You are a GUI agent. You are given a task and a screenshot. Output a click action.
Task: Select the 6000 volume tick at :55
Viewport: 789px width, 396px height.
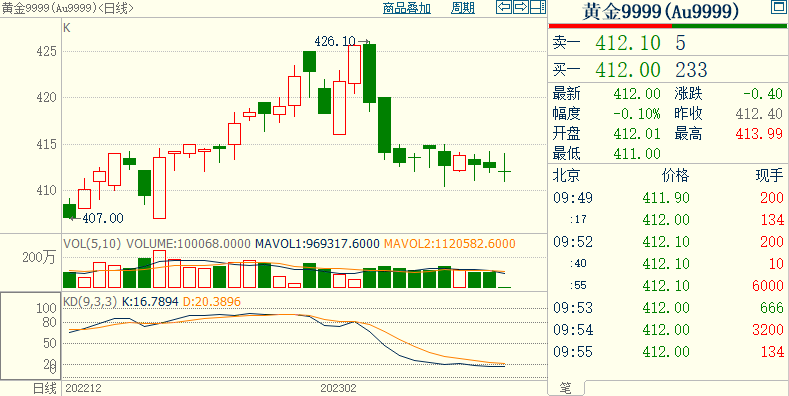point(768,285)
